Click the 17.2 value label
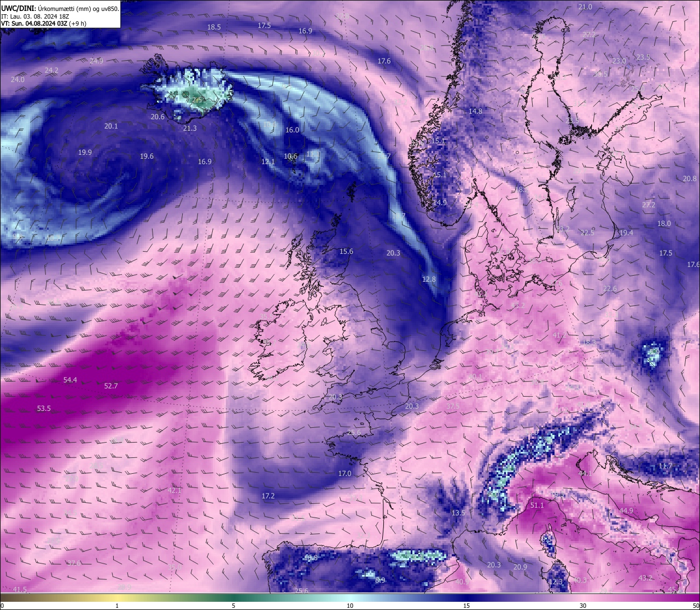This screenshot has width=700, height=610. [x=268, y=496]
